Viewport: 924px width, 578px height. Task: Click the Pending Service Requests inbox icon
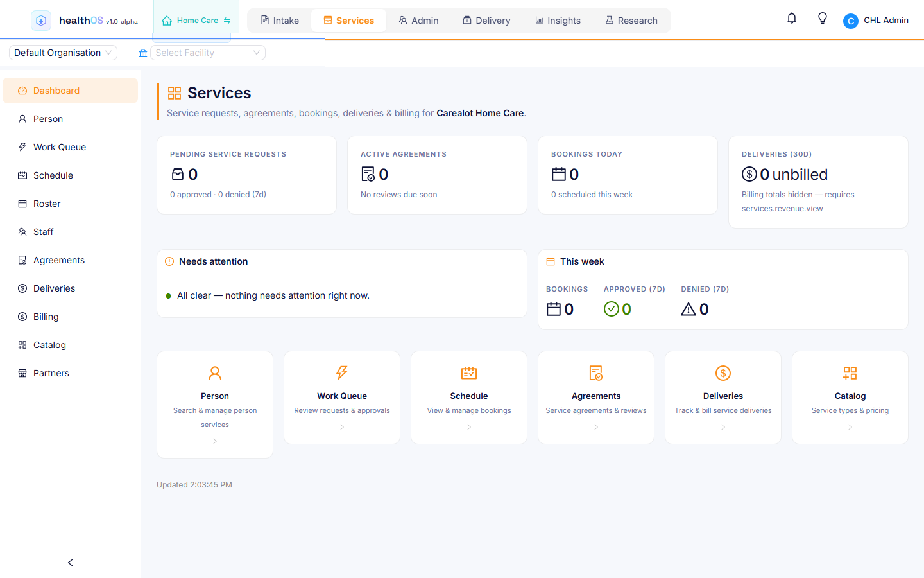click(178, 174)
